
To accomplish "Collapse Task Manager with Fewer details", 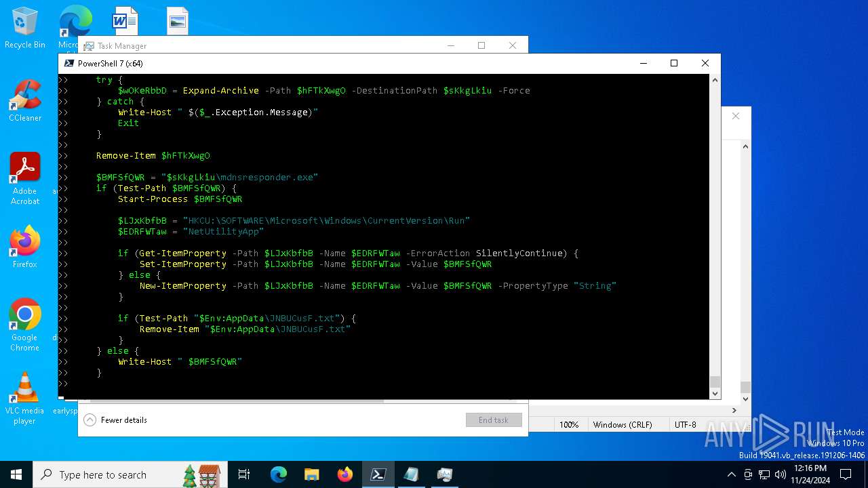I will coord(115,420).
